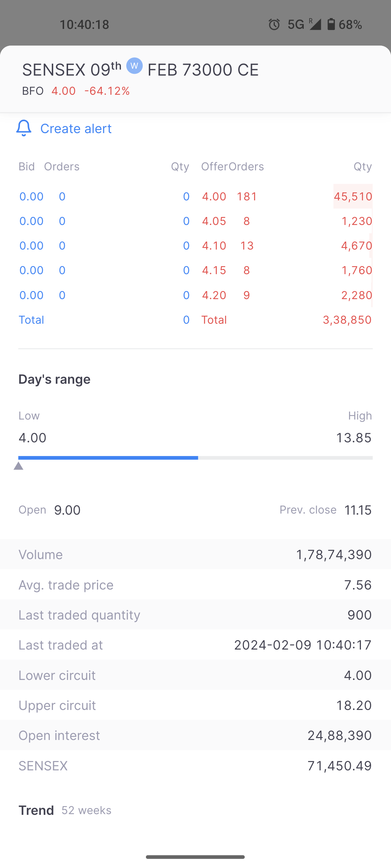The height and width of the screenshot is (868, 391).
Task: Tap the Bid column header
Action: coord(27,166)
